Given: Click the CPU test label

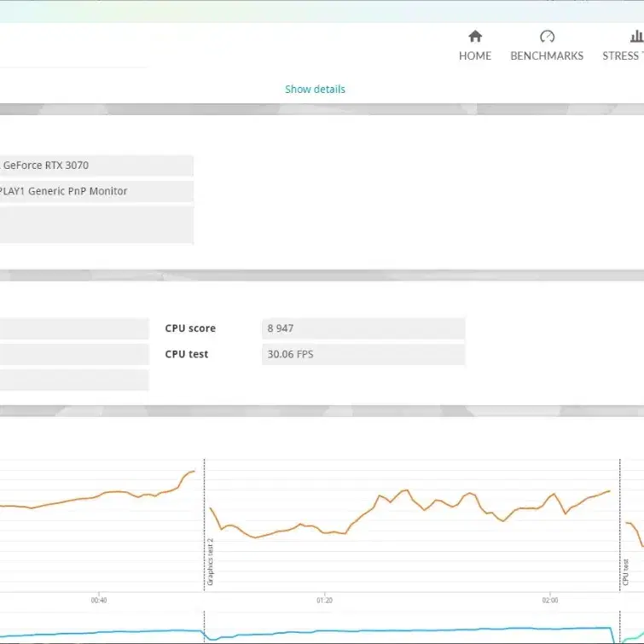Looking at the screenshot, I should pos(187,354).
